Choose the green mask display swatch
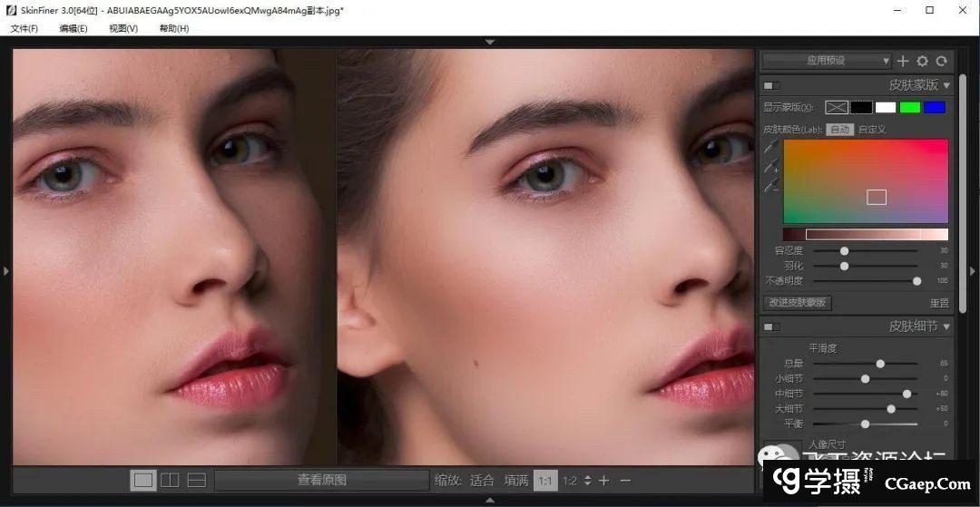980x507 pixels. [910, 108]
